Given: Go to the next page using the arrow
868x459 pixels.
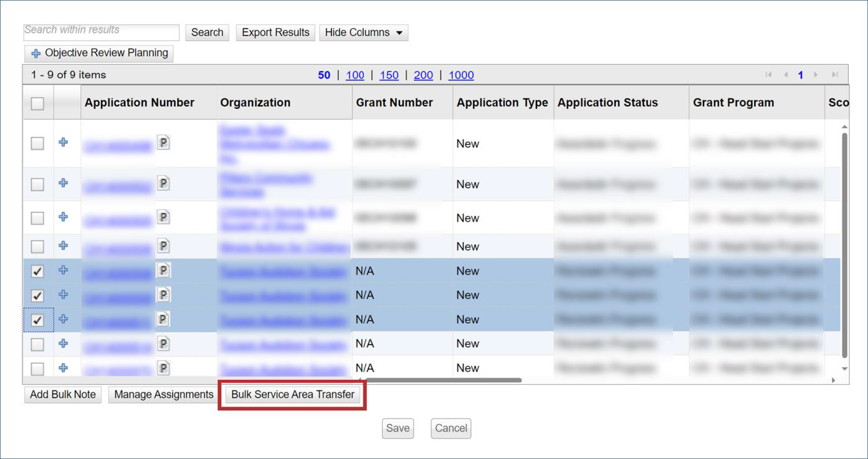Looking at the screenshot, I should [816, 75].
